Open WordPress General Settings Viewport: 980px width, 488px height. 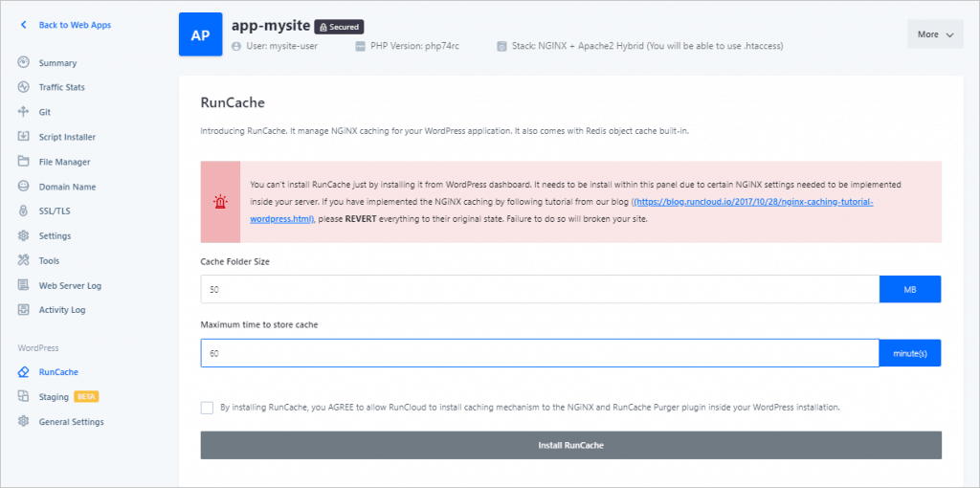click(71, 422)
